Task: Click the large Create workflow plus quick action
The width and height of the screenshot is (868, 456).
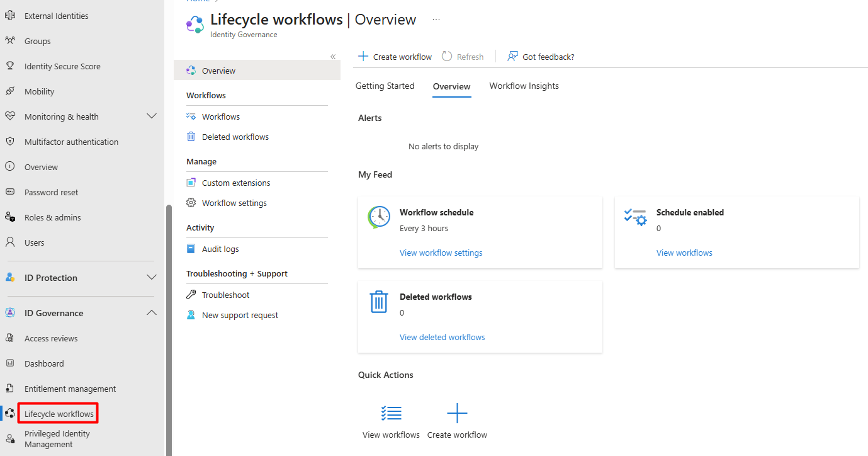Action: point(457,413)
